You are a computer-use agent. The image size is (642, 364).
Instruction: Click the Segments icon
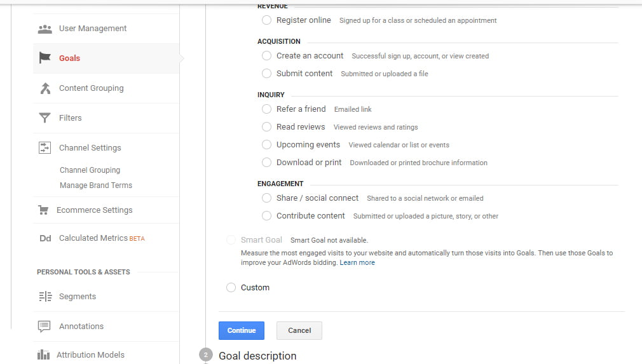45,296
